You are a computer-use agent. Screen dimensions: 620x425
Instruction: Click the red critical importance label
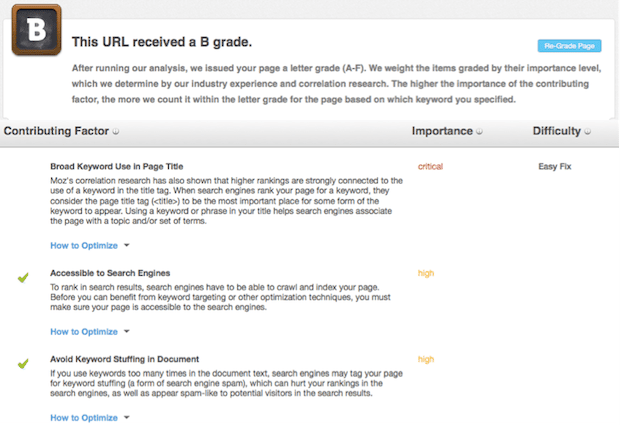pyautogui.click(x=431, y=165)
